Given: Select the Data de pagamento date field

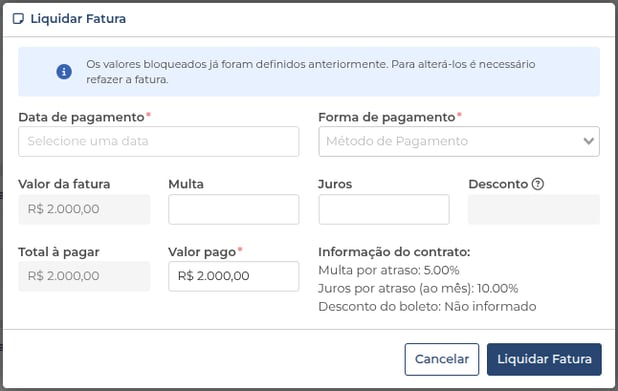Looking at the screenshot, I should click(158, 142).
